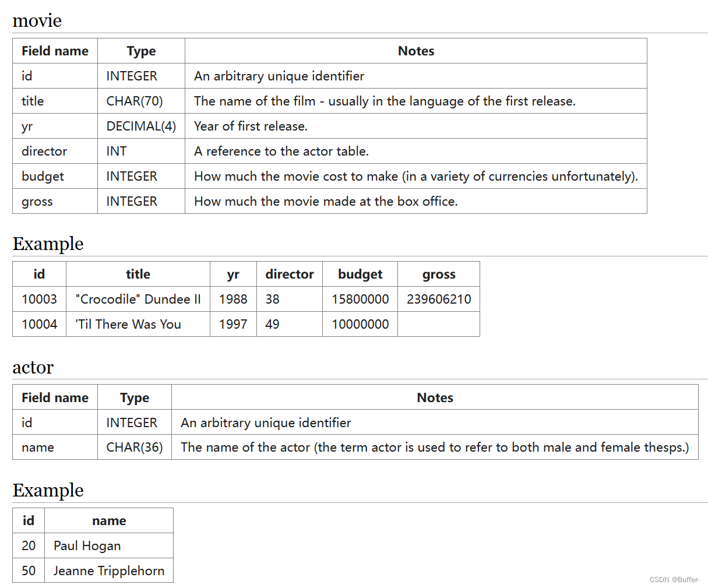This screenshot has width=708, height=588.
Task: Click 'Jeanne Tripplehorn' actor name
Action: pyautogui.click(x=109, y=571)
